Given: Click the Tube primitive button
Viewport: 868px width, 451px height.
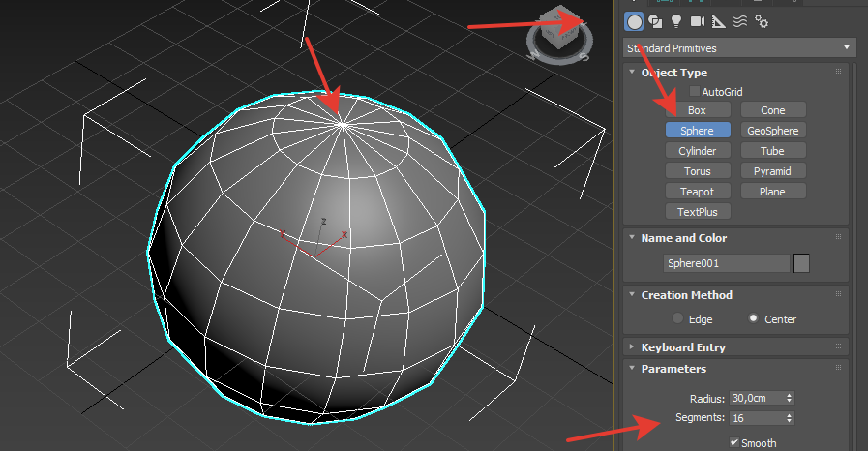Looking at the screenshot, I should pos(773,151).
